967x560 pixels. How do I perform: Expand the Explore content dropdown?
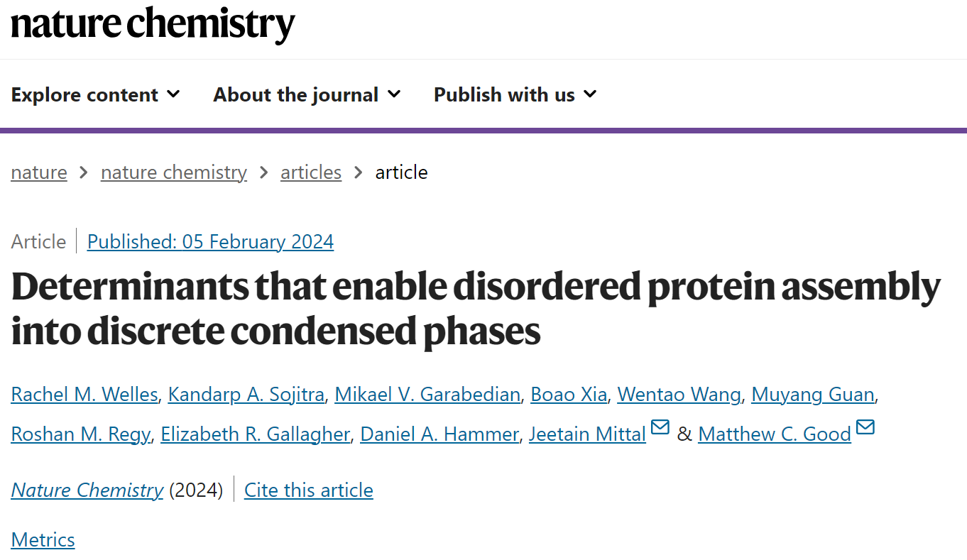96,94
